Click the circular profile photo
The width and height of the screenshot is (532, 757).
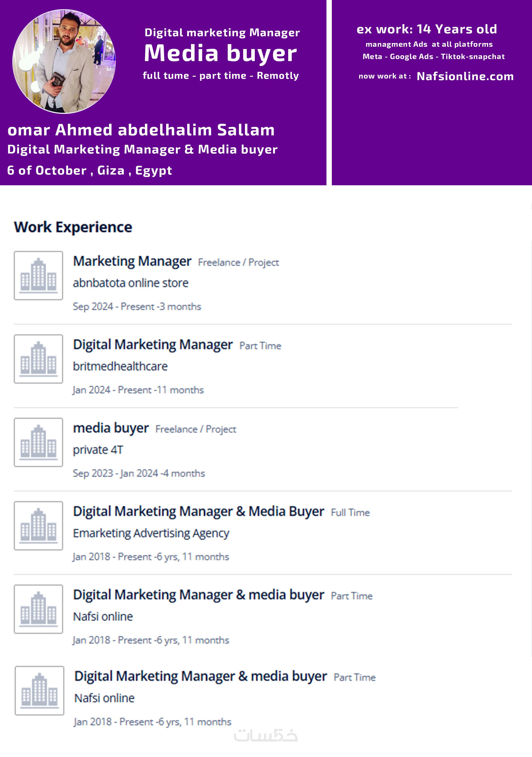point(64,62)
